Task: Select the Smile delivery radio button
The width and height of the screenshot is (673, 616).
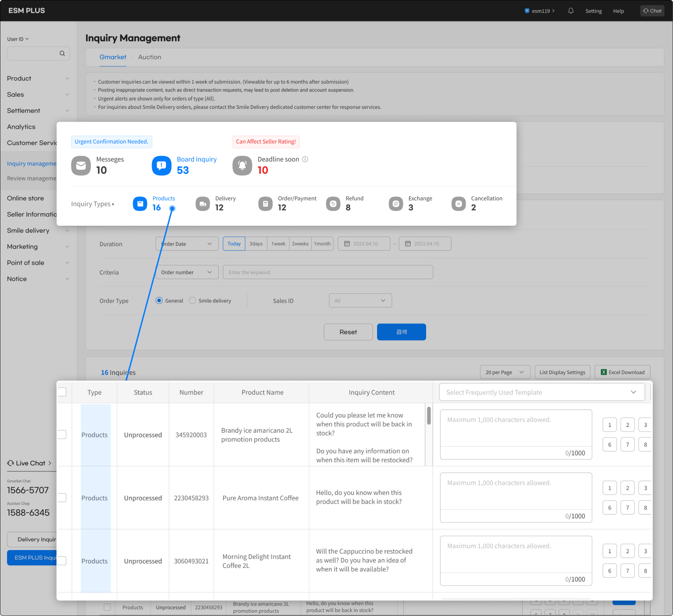Action: 193,301
